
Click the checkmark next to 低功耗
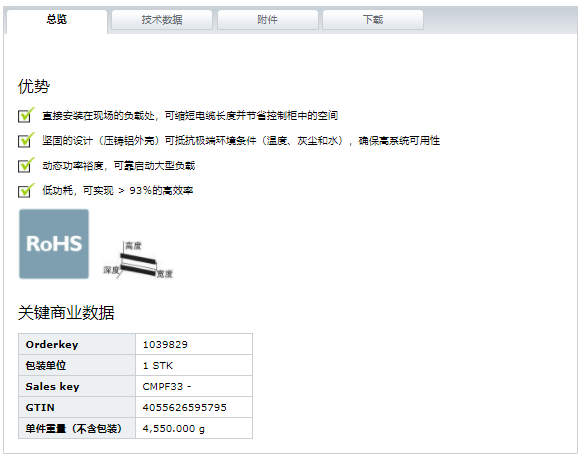pyautogui.click(x=26, y=190)
